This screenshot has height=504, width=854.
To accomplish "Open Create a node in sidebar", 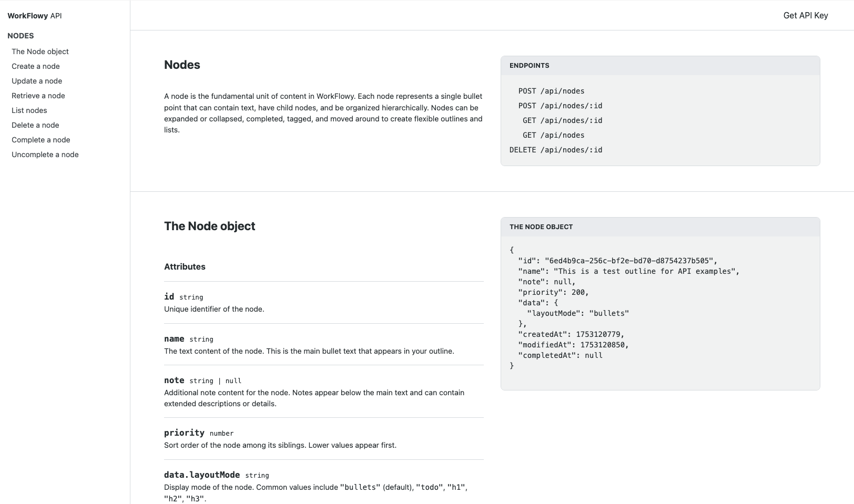I will [36, 66].
